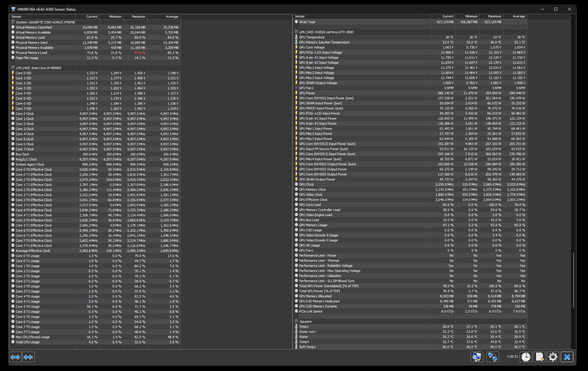Click the two networked computers icon
This screenshot has width=588, height=371.
[x=492, y=357]
